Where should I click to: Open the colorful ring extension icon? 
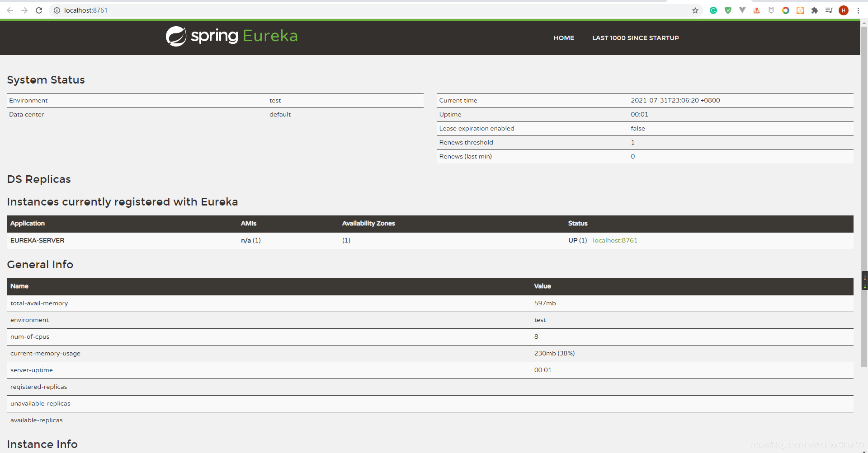click(x=786, y=10)
